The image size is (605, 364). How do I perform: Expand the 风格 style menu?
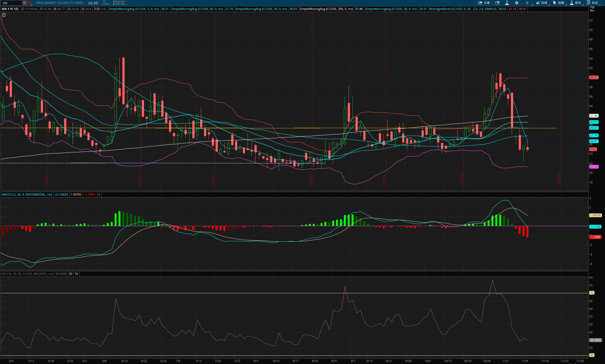coord(542,3)
